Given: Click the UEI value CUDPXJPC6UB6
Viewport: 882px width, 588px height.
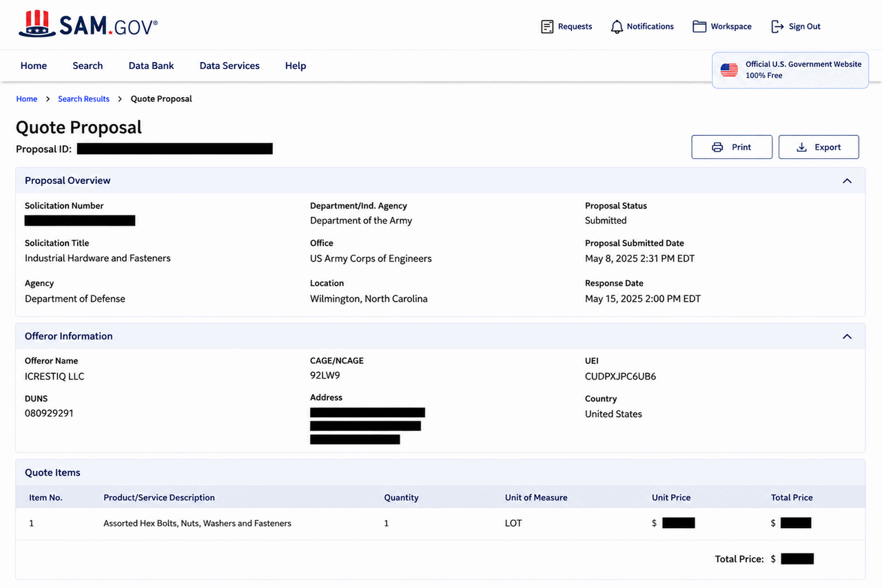Looking at the screenshot, I should click(x=620, y=377).
